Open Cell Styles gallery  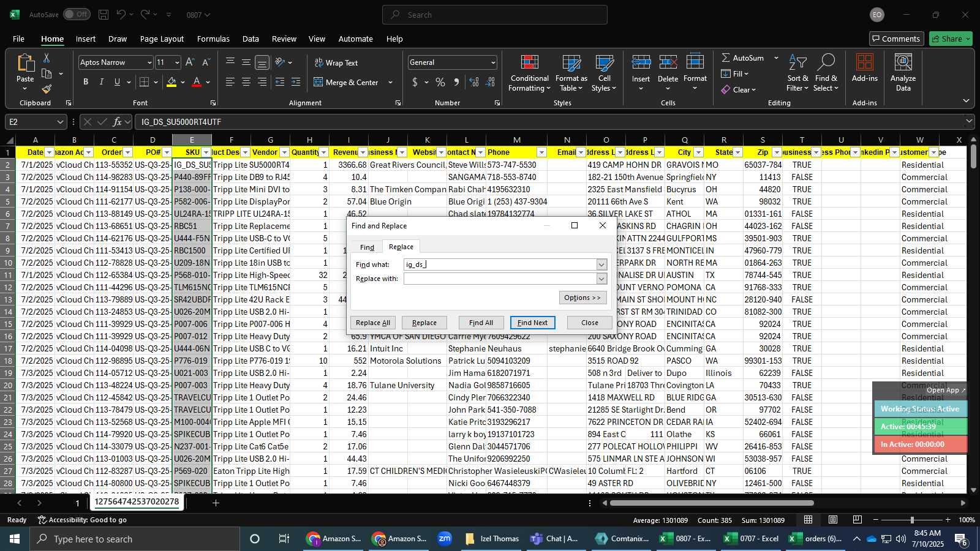604,73
